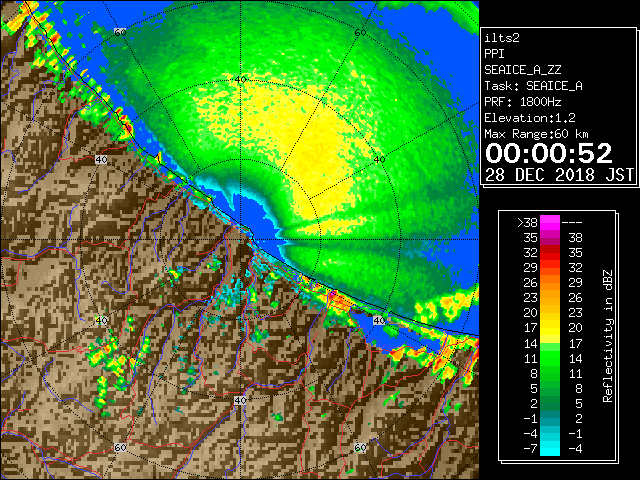Click the date text 28 DEC 2018 JST
Viewport: 640px width, 480px height.
pyautogui.click(x=559, y=175)
